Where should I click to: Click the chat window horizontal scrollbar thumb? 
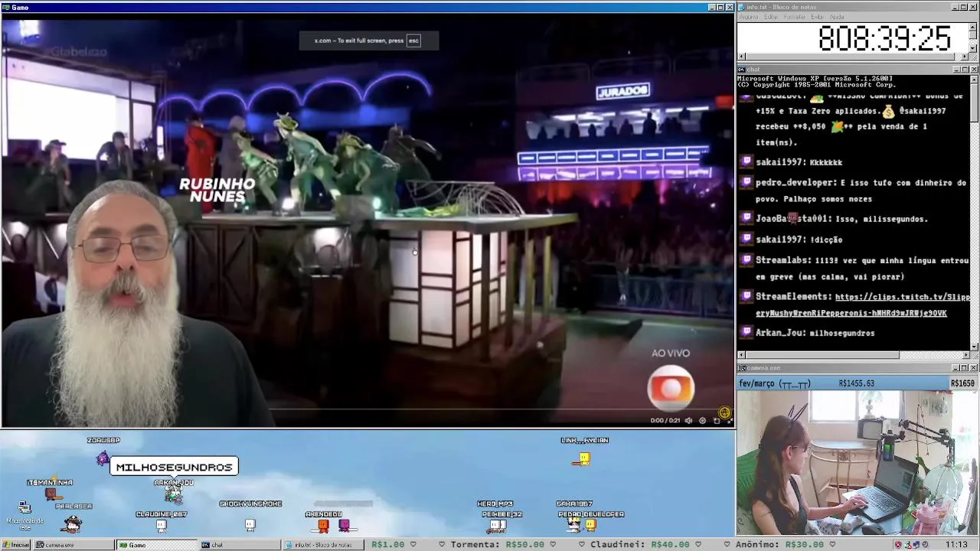[822, 355]
